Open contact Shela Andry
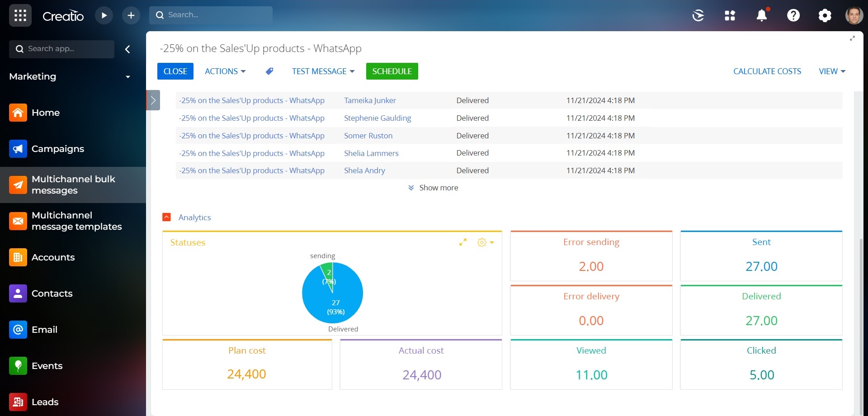868x416 pixels. [364, 170]
